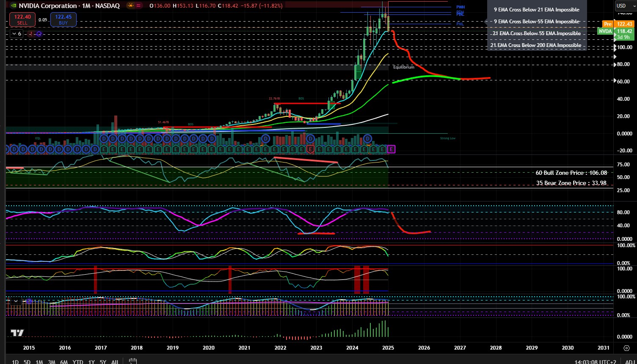Click '60 Bull Zone Price : 106.08' label
This screenshot has height=364, width=637.
click(571, 173)
